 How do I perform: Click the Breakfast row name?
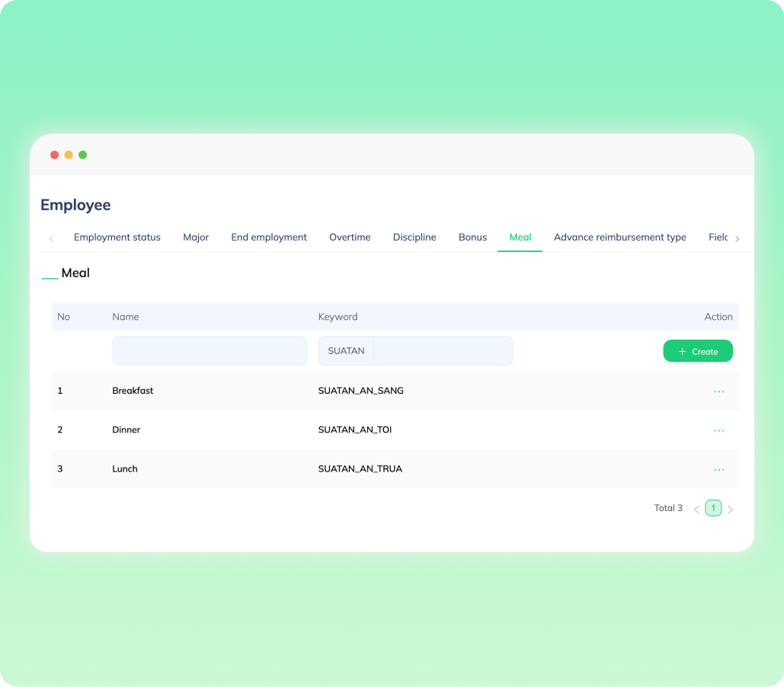(133, 391)
